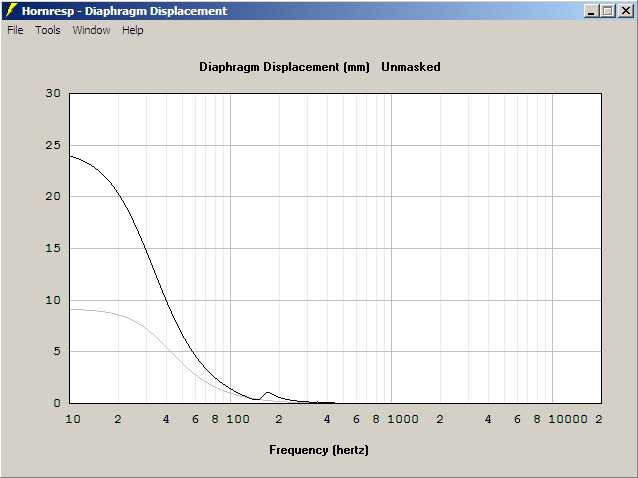
Task: Click the y-axis value 15
Action: point(53,248)
